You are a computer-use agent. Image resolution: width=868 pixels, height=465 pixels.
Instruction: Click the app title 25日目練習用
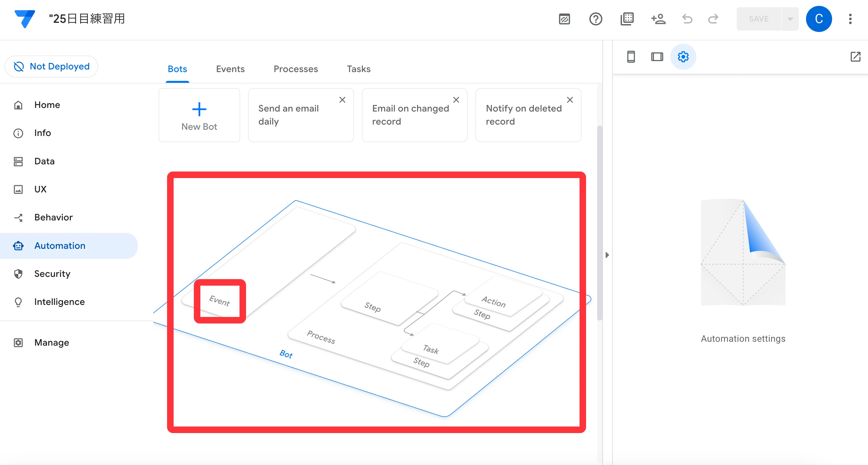coord(87,19)
